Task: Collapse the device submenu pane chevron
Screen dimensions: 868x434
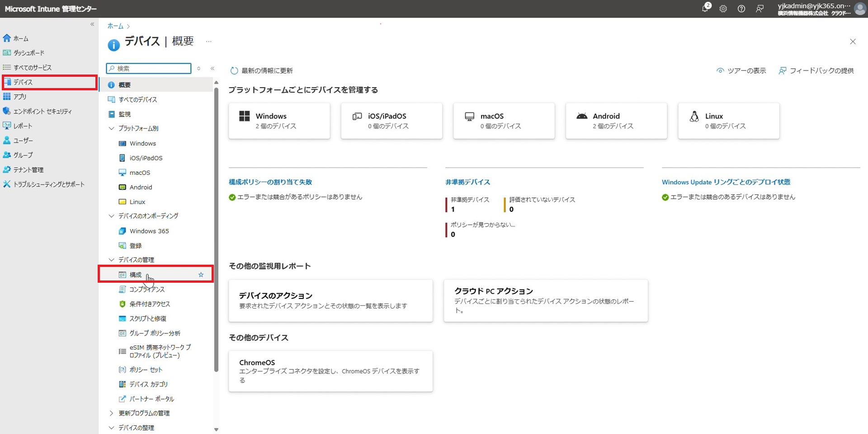Action: tap(212, 68)
